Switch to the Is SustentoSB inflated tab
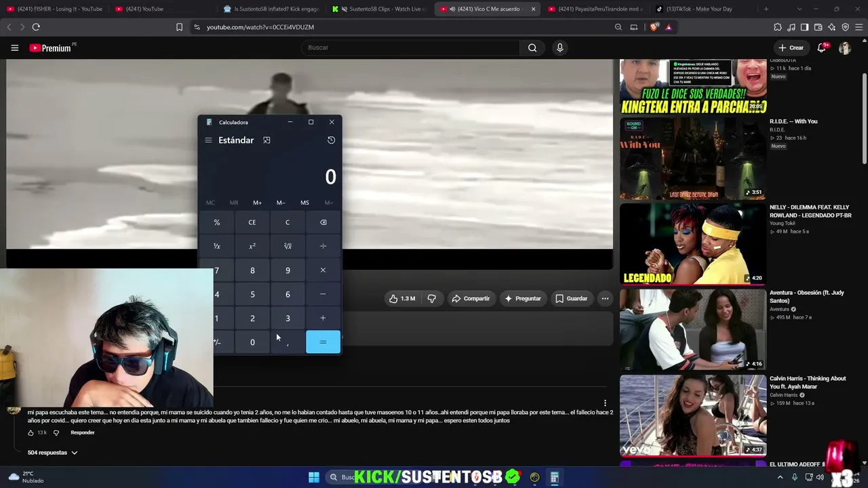The image size is (868, 488). tap(271, 9)
